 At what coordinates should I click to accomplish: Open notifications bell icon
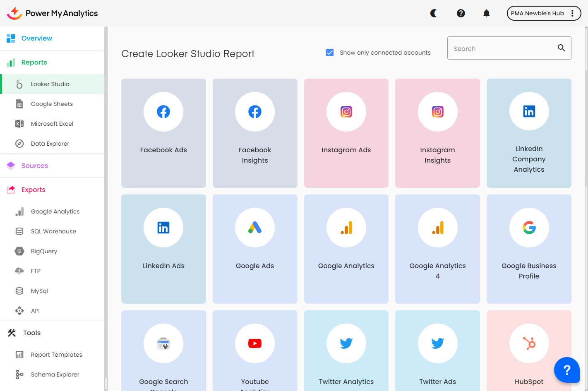(487, 13)
